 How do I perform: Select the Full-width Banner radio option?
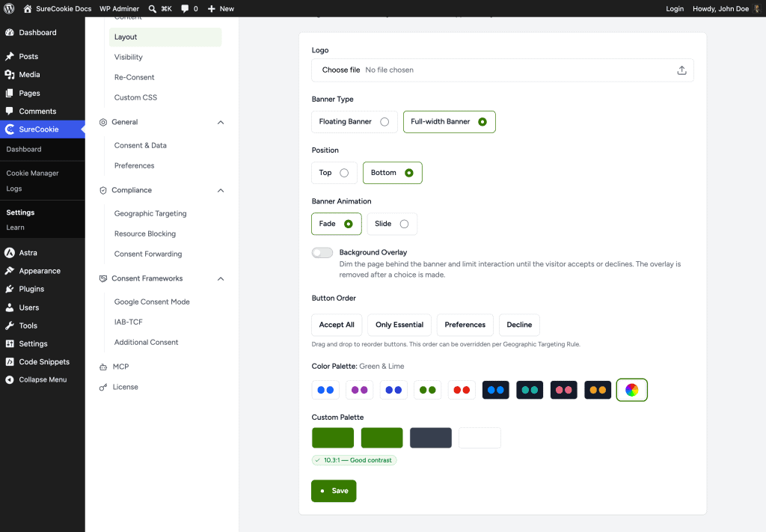tap(449, 122)
